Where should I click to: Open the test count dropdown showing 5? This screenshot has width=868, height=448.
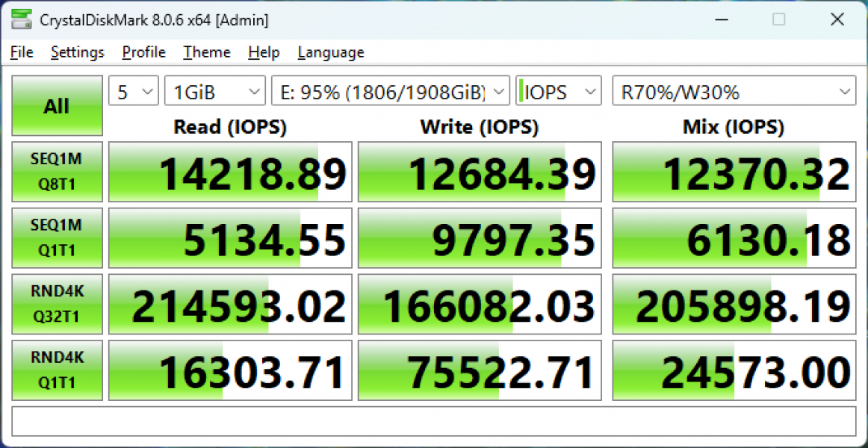tap(134, 90)
